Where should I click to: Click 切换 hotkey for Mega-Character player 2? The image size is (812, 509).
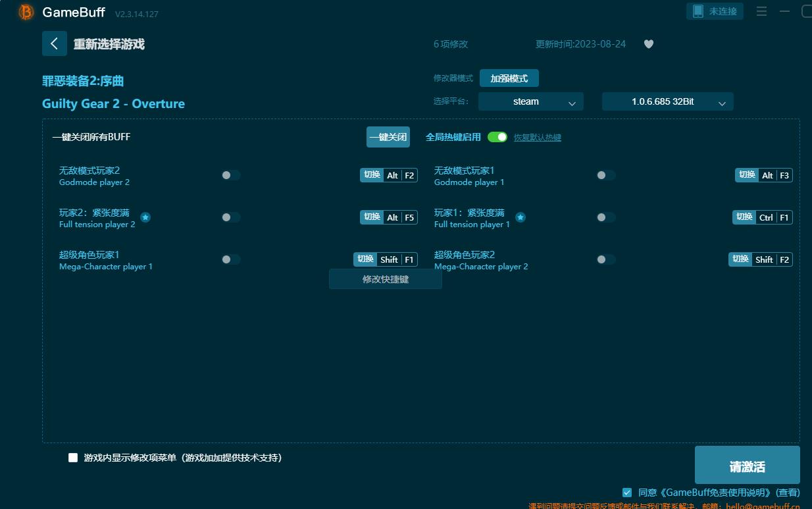pyautogui.click(x=741, y=259)
